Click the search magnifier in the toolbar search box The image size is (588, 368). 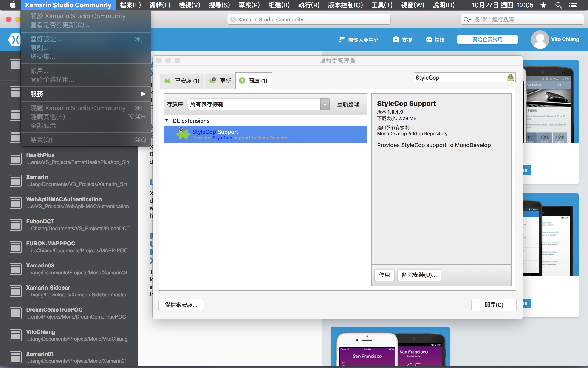point(466,20)
